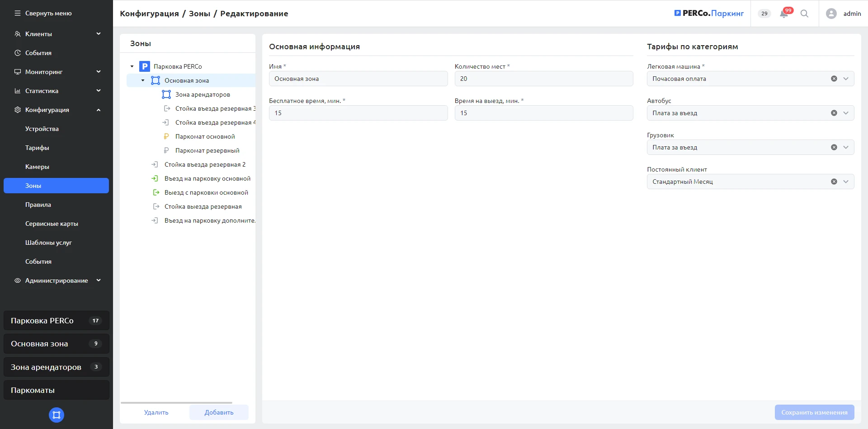Click the admin user avatar icon
The image size is (868, 429).
click(831, 14)
